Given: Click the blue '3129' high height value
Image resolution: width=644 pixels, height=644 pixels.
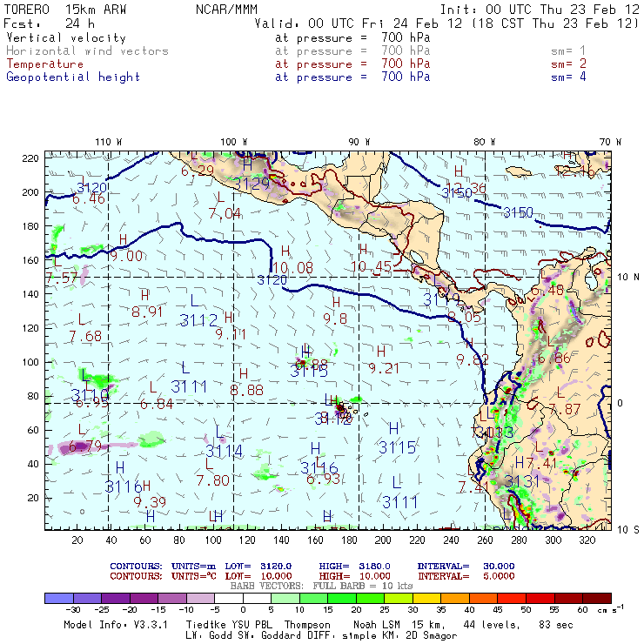Looking at the screenshot, I should [252, 184].
